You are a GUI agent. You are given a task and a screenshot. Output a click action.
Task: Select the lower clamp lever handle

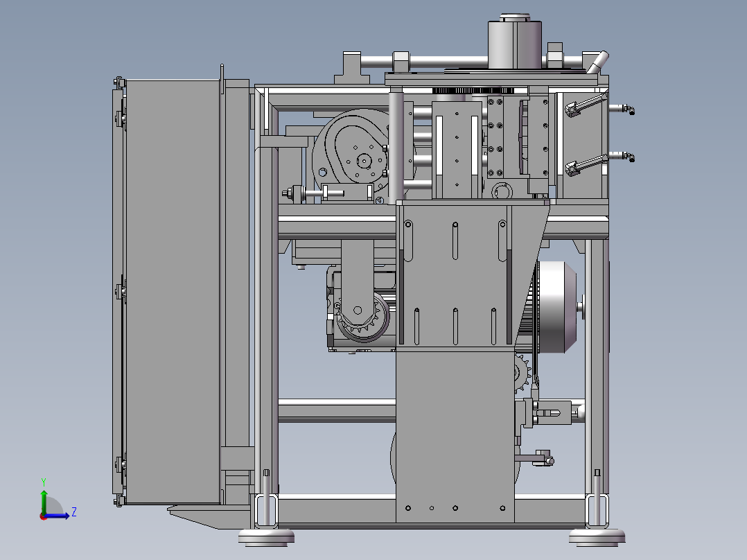point(586,164)
